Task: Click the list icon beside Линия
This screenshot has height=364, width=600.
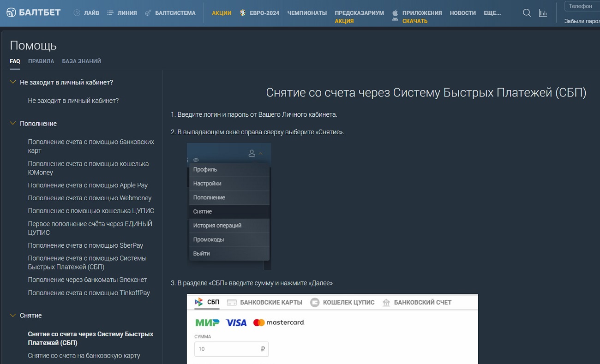Action: click(x=110, y=13)
